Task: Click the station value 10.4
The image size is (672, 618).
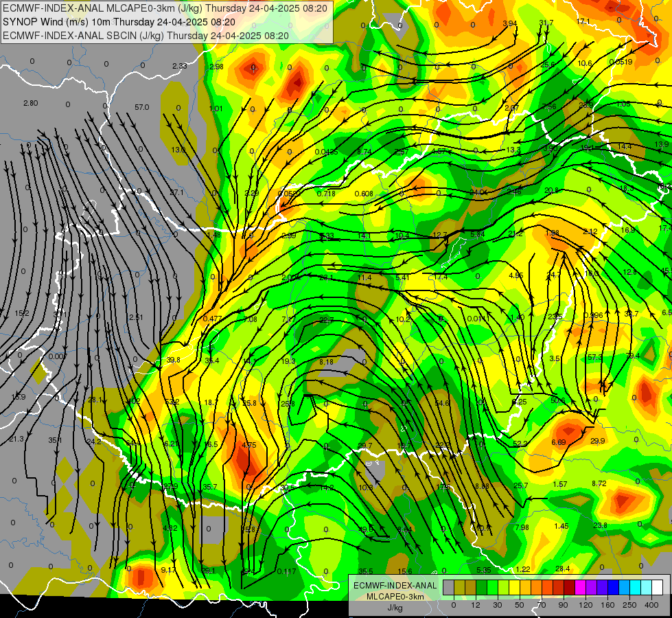Action: (x=402, y=235)
